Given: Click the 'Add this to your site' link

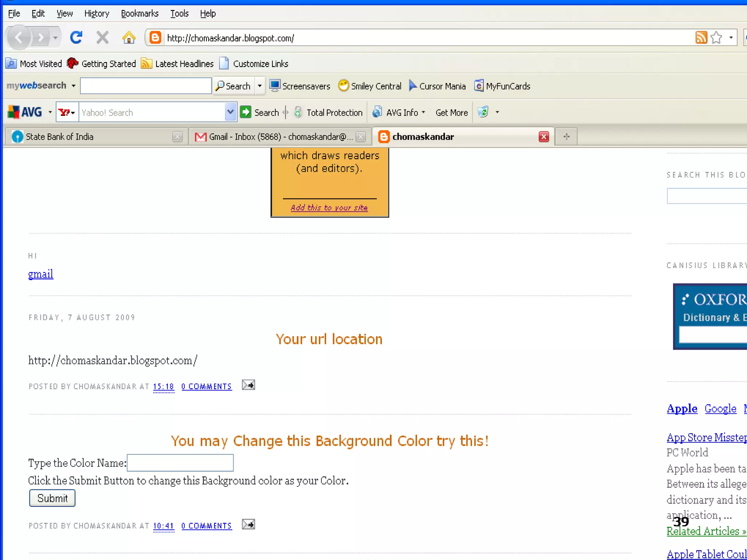Looking at the screenshot, I should pyautogui.click(x=329, y=207).
